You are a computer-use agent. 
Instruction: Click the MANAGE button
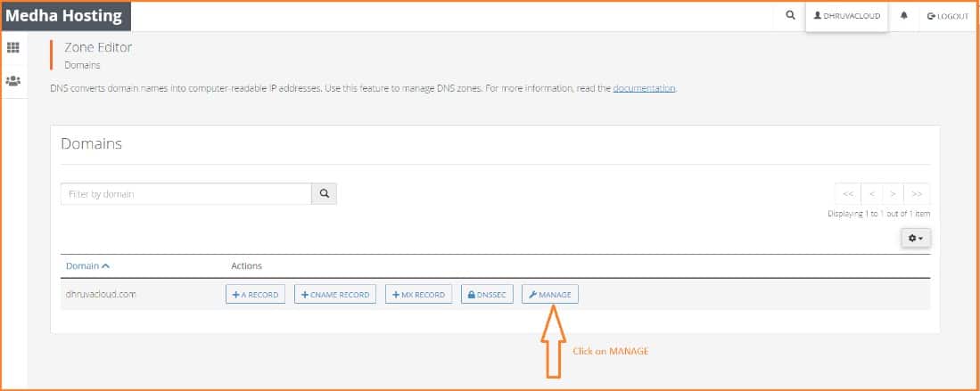(x=550, y=294)
